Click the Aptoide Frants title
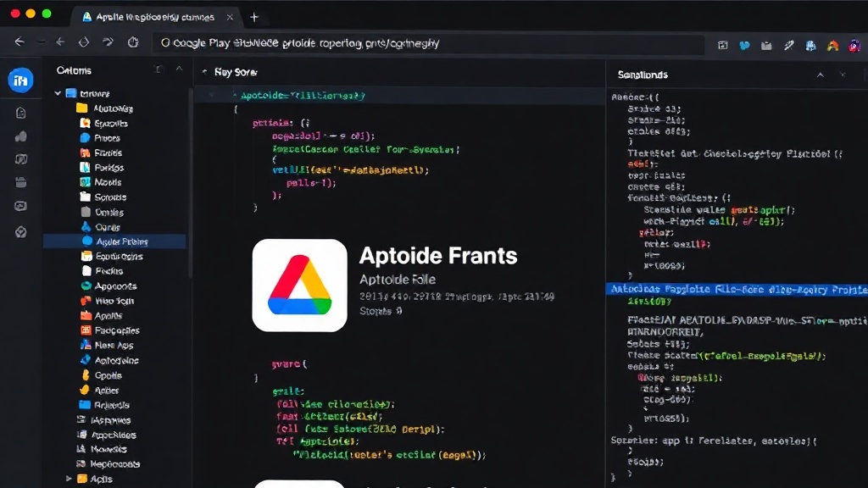Screen dimensions: 868x488 (438, 256)
